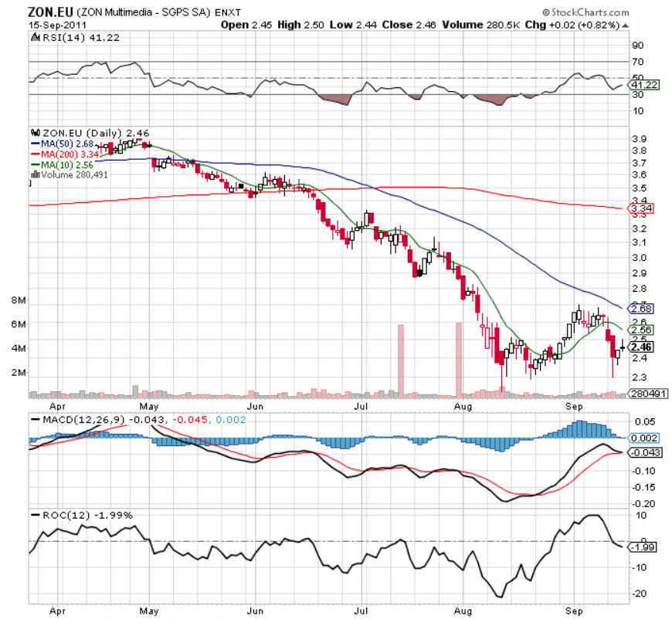Click the green 2.56 price tag
This screenshot has height=619, width=672.
coord(641,330)
